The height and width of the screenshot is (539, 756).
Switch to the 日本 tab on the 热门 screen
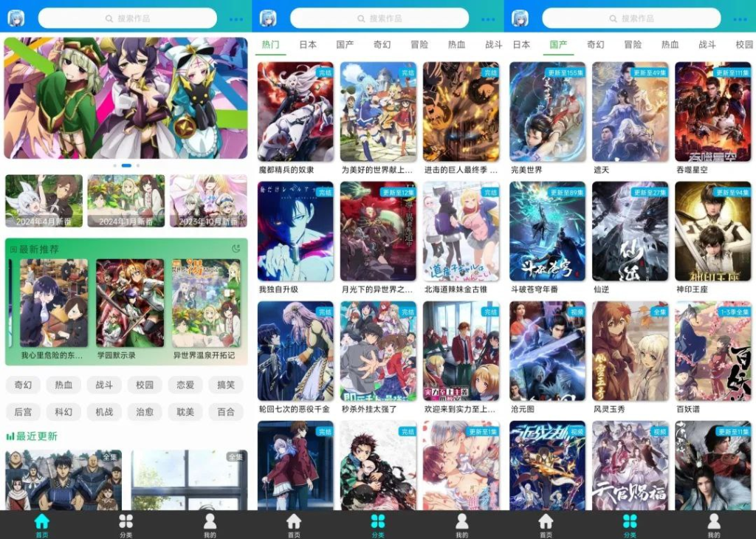308,45
